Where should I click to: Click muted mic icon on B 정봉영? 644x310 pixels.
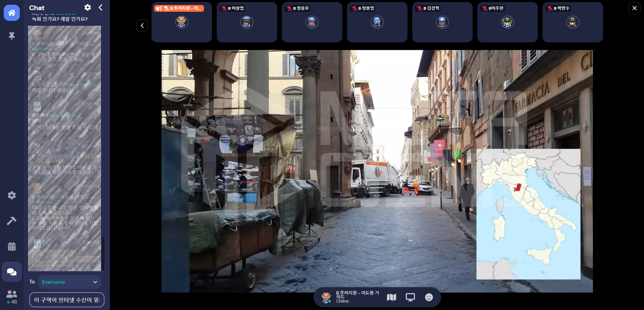pyautogui.click(x=354, y=8)
